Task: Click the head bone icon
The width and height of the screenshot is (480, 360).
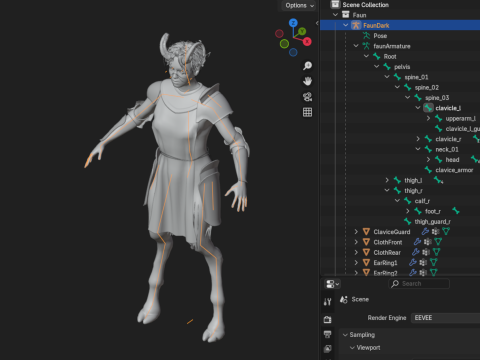Action: click(x=439, y=160)
